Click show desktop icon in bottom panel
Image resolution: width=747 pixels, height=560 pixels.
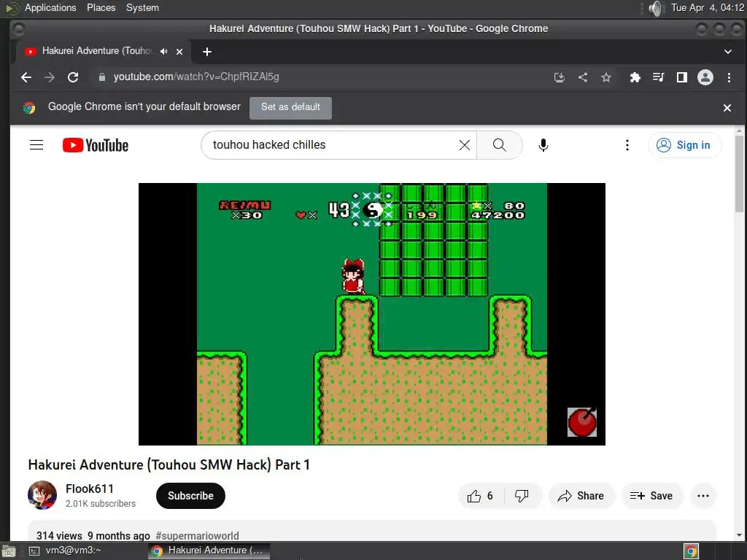tap(8, 551)
